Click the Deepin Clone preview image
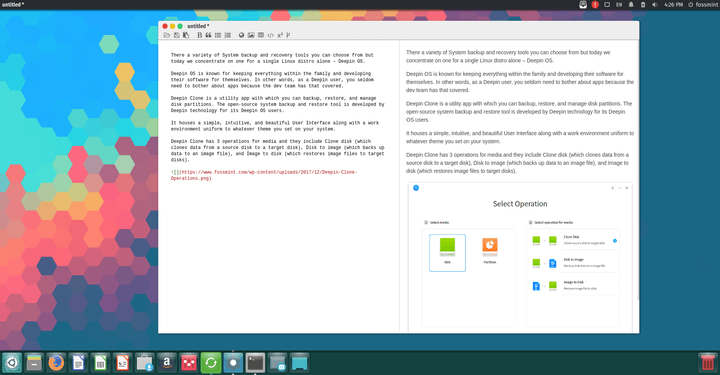The image size is (720, 375). tap(520, 257)
